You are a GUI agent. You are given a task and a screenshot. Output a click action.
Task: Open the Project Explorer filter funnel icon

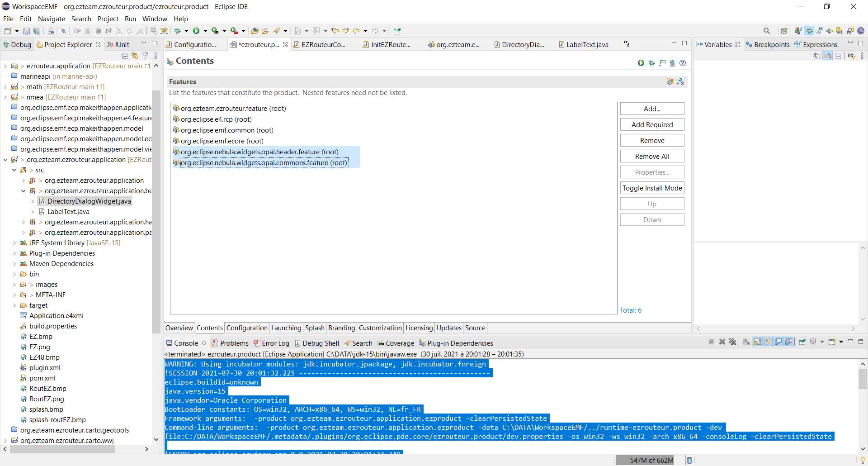[x=145, y=56]
